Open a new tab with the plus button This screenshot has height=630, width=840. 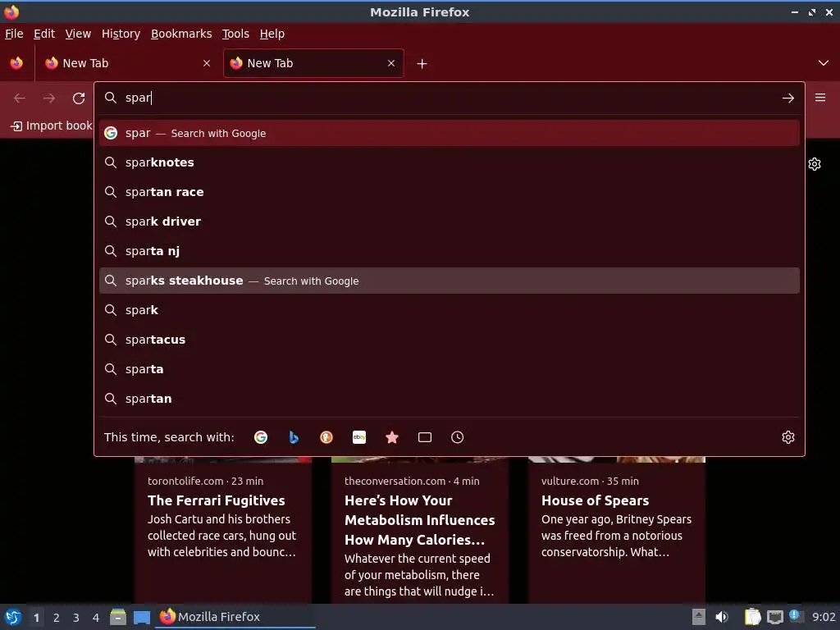(422, 64)
